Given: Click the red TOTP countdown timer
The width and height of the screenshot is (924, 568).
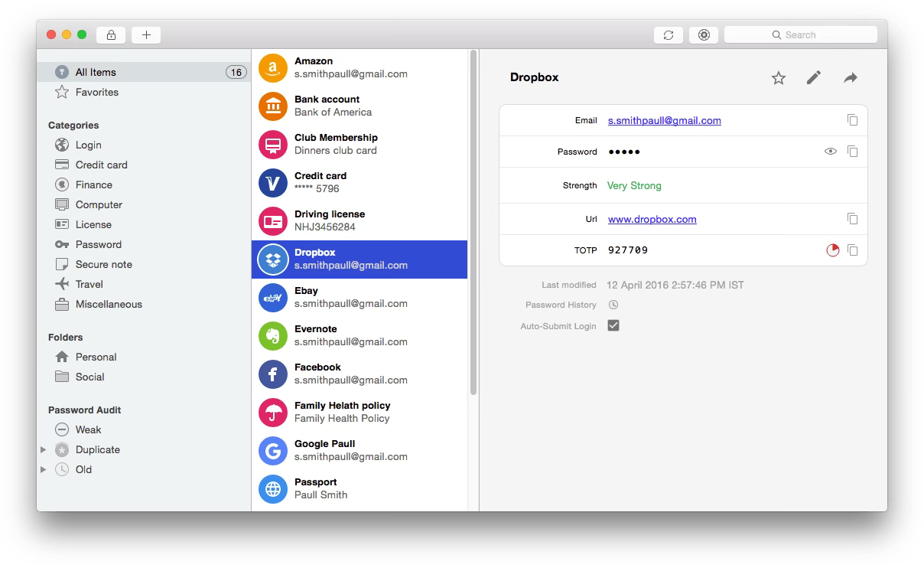Looking at the screenshot, I should (832, 250).
